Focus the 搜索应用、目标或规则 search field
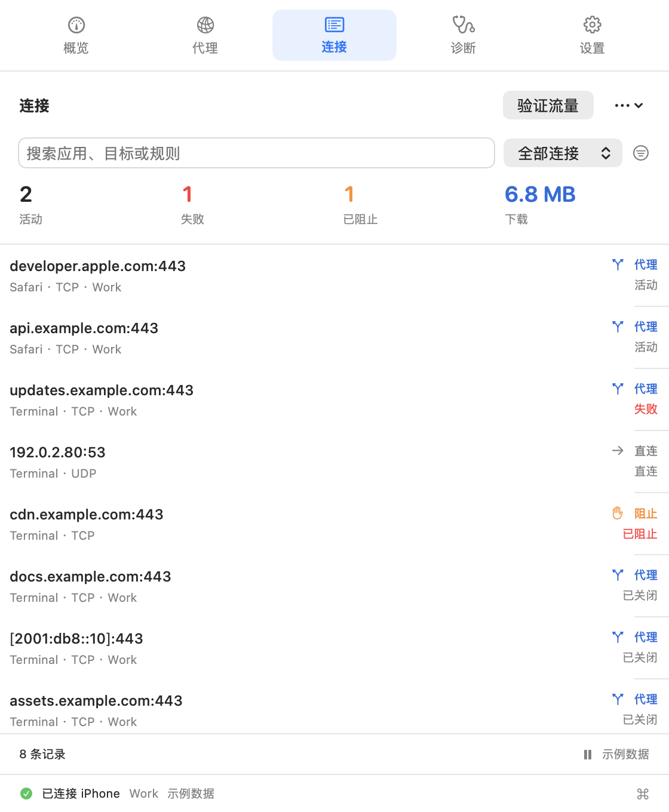Image resolution: width=669 pixels, height=812 pixels. [x=256, y=153]
